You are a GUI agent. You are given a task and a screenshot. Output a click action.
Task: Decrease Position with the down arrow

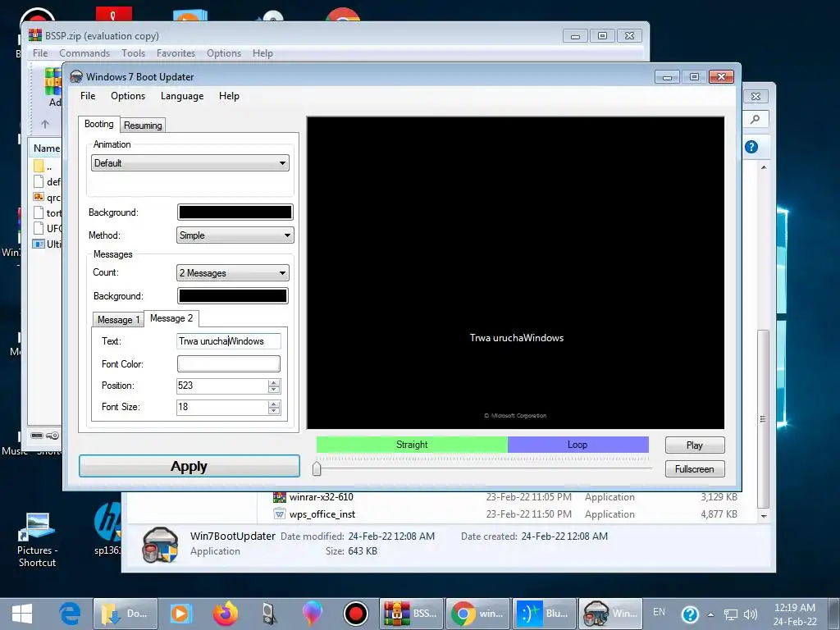point(274,390)
